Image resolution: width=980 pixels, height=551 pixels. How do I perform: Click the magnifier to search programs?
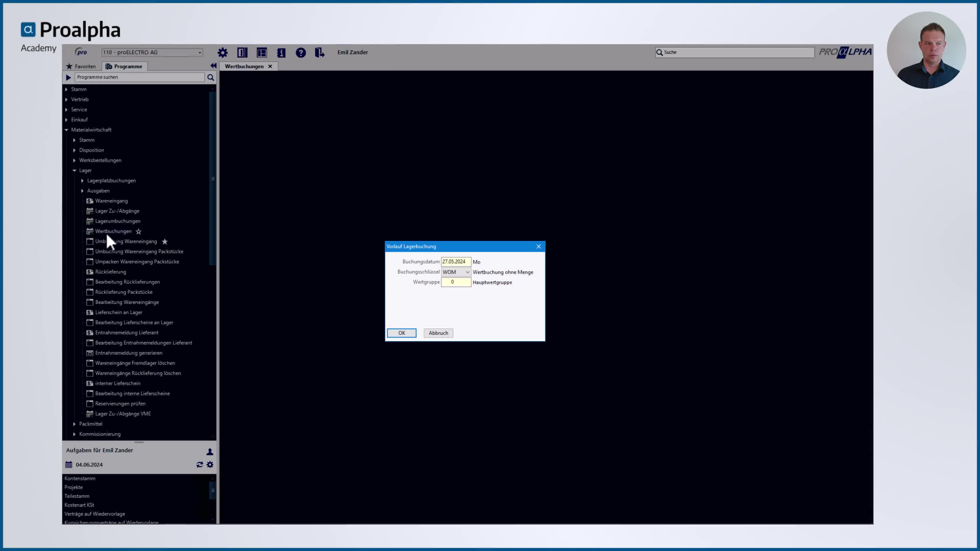210,78
